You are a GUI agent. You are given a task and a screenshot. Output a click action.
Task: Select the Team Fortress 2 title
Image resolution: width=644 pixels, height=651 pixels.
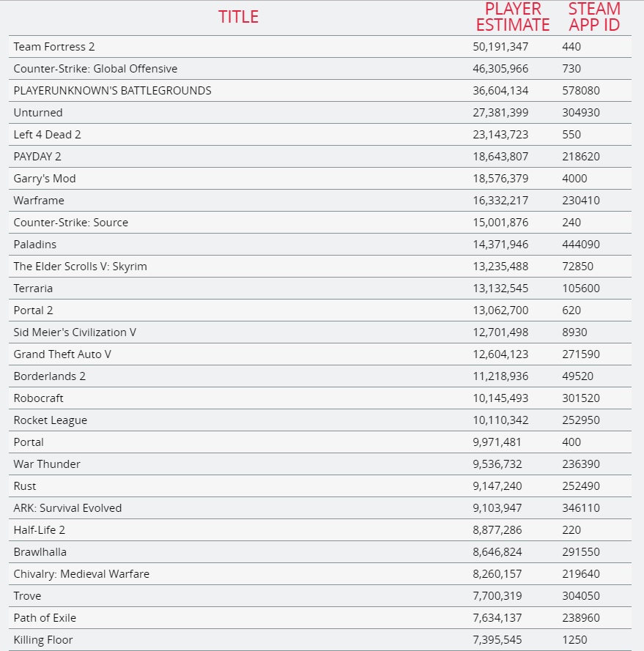54,47
